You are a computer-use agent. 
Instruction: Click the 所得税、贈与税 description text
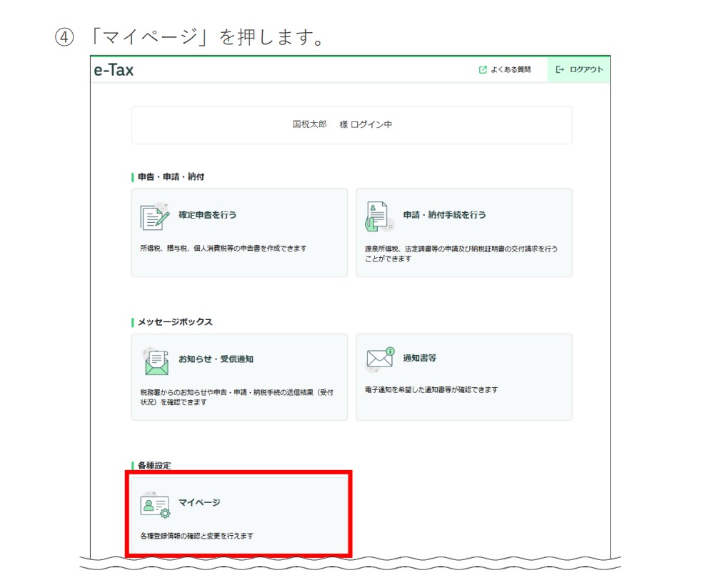224,248
